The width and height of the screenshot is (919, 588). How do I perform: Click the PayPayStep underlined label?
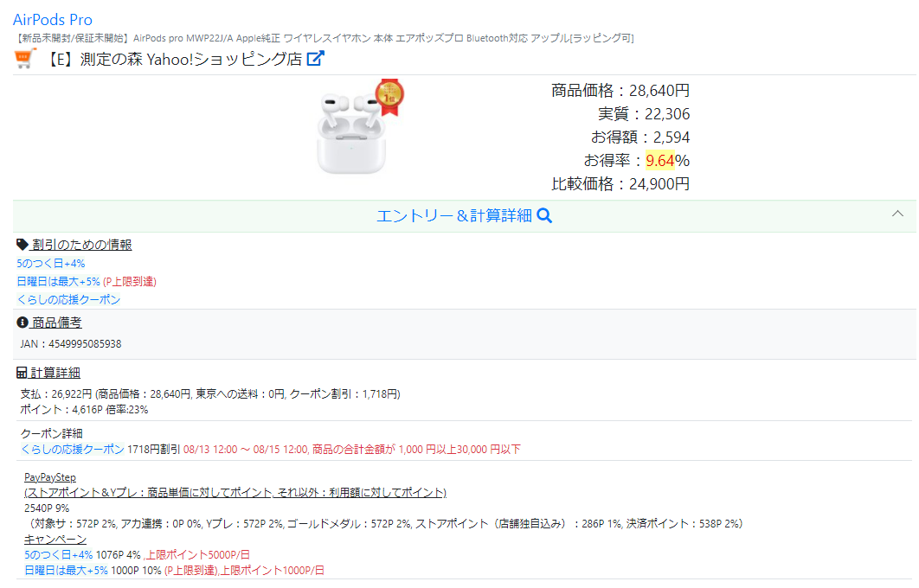[50, 478]
